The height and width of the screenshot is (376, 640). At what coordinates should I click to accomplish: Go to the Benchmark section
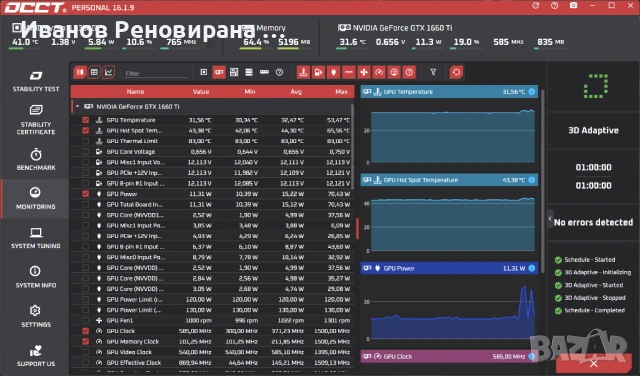pyautogui.click(x=36, y=160)
